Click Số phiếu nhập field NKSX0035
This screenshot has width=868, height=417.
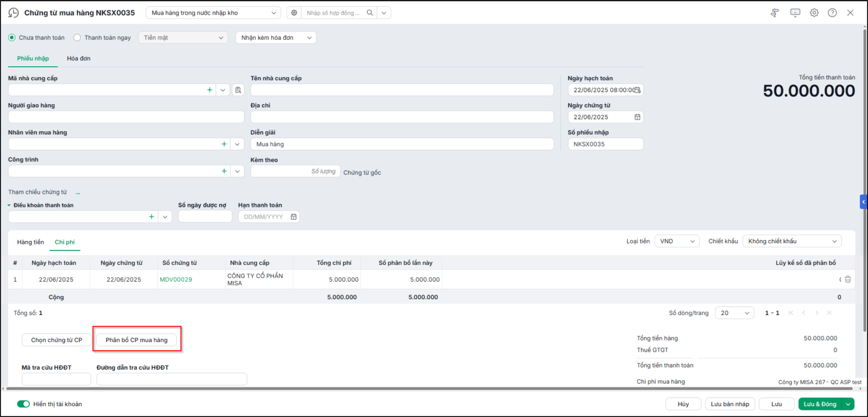click(x=605, y=144)
